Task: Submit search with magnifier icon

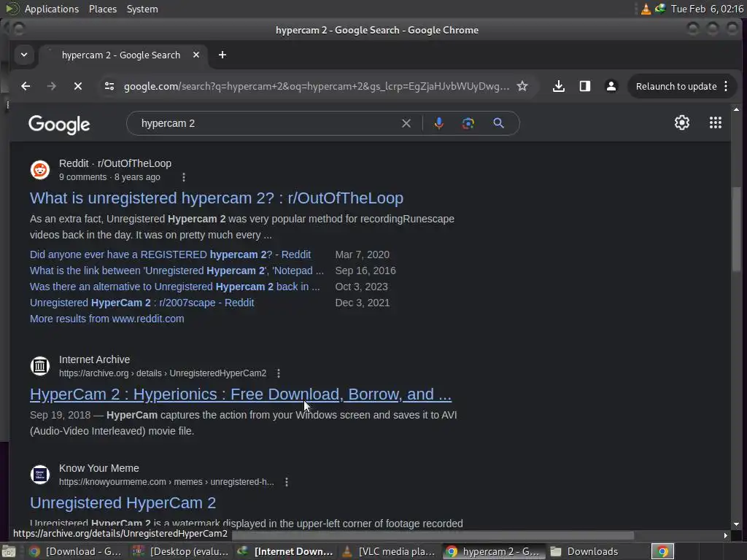Action: (498, 123)
